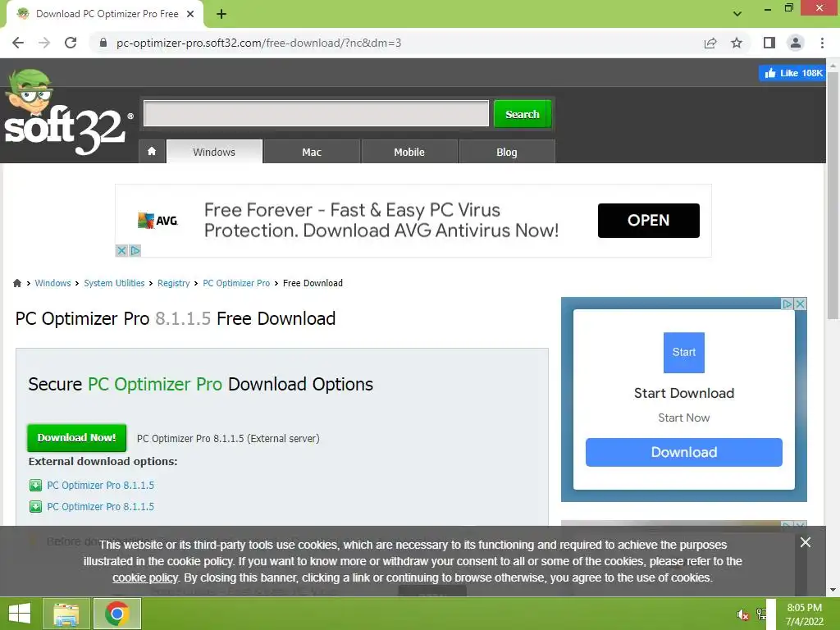Viewport: 840px width, 630px height.
Task: Click the Start Now ad text
Action: pos(683,418)
